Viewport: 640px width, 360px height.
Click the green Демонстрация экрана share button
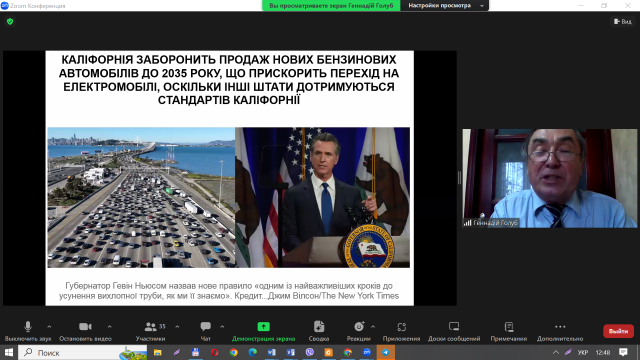coord(264,331)
